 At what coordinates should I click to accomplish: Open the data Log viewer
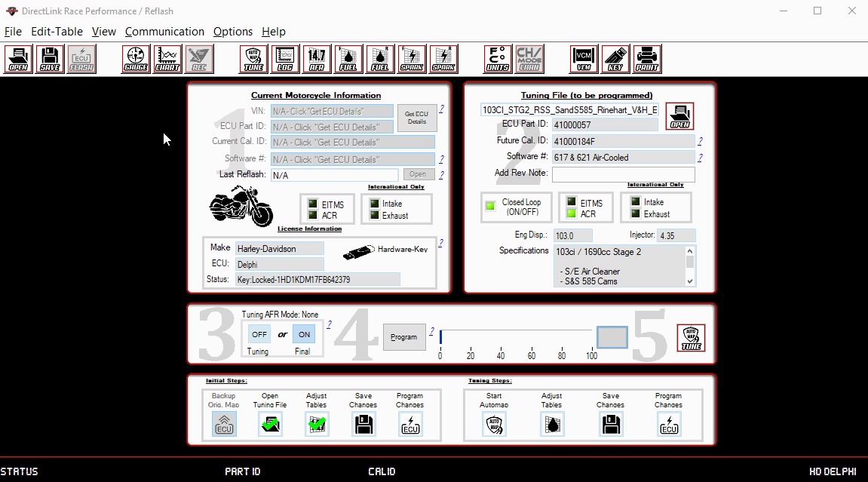pyautogui.click(x=284, y=59)
